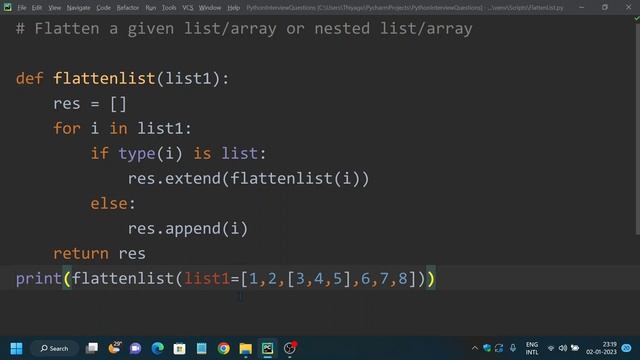Open the Window menu

coord(210,8)
